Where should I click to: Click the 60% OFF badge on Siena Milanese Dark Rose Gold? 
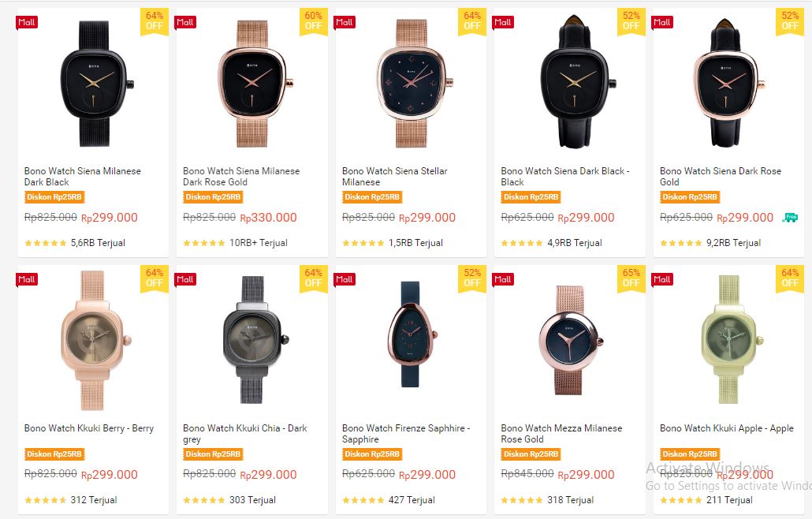click(313, 21)
